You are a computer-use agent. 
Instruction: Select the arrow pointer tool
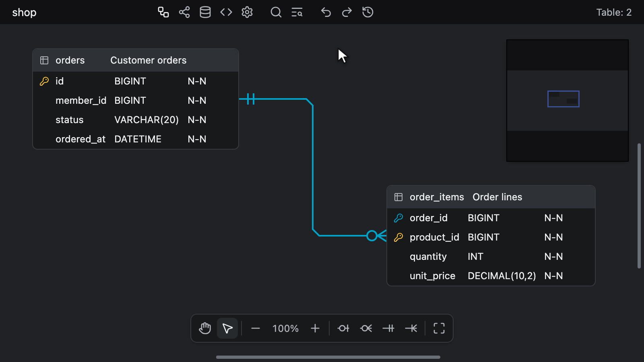pyautogui.click(x=227, y=328)
